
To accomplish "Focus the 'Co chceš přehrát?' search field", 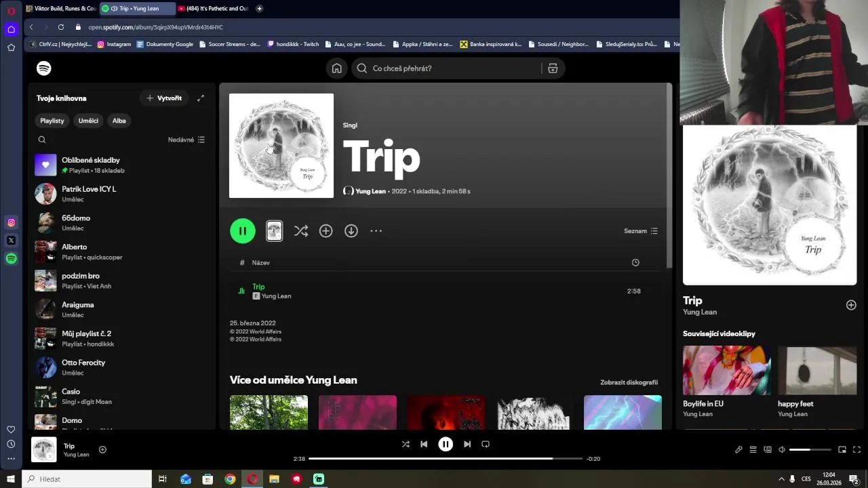I will [x=458, y=68].
